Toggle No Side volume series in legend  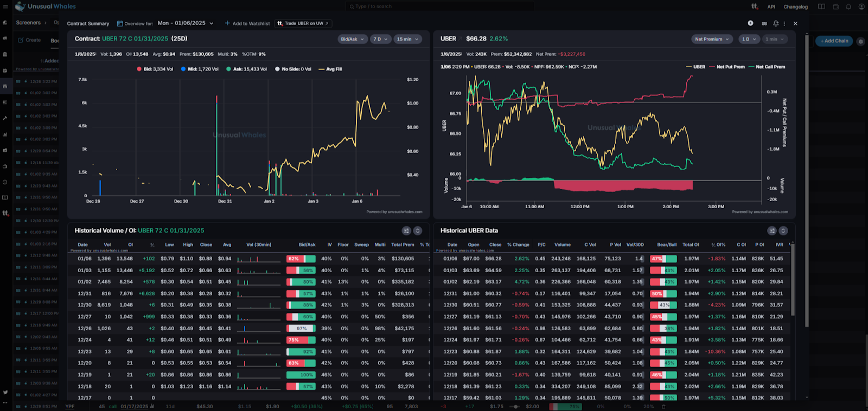click(293, 69)
